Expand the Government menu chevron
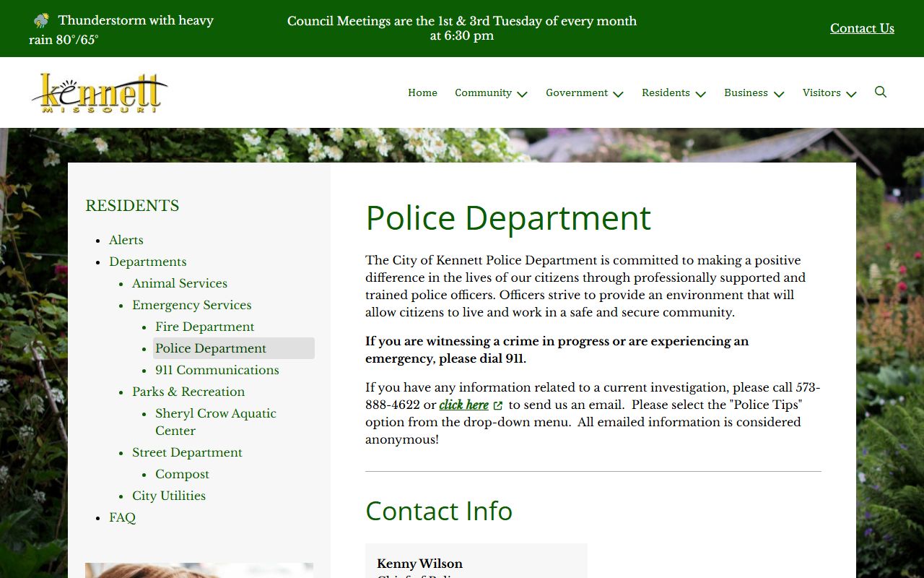Image resolution: width=924 pixels, height=578 pixels. (x=618, y=94)
